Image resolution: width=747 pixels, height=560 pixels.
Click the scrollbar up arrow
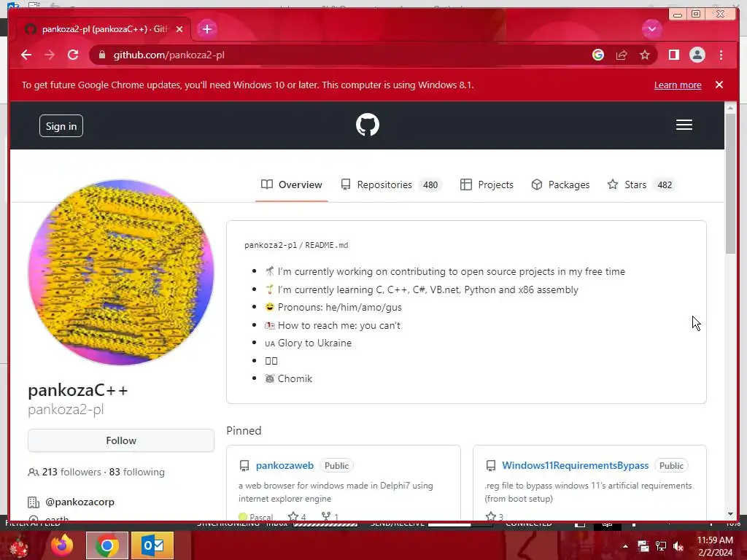[x=730, y=108]
